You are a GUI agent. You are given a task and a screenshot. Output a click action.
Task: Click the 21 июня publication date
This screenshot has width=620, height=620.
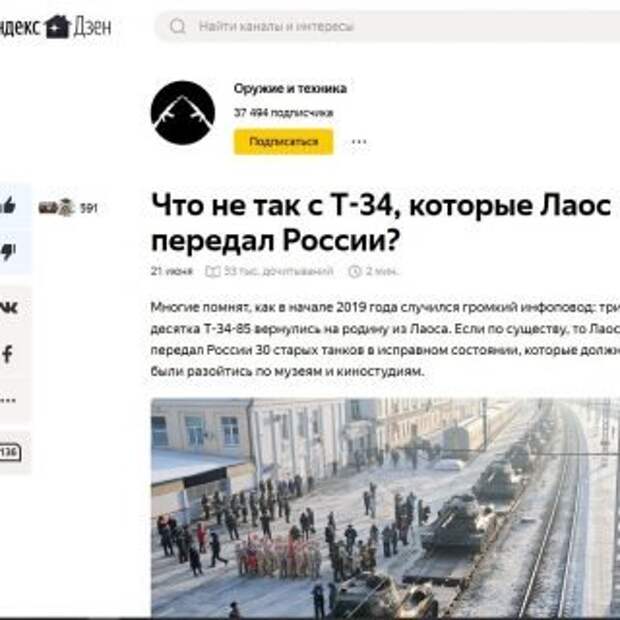coord(172,271)
